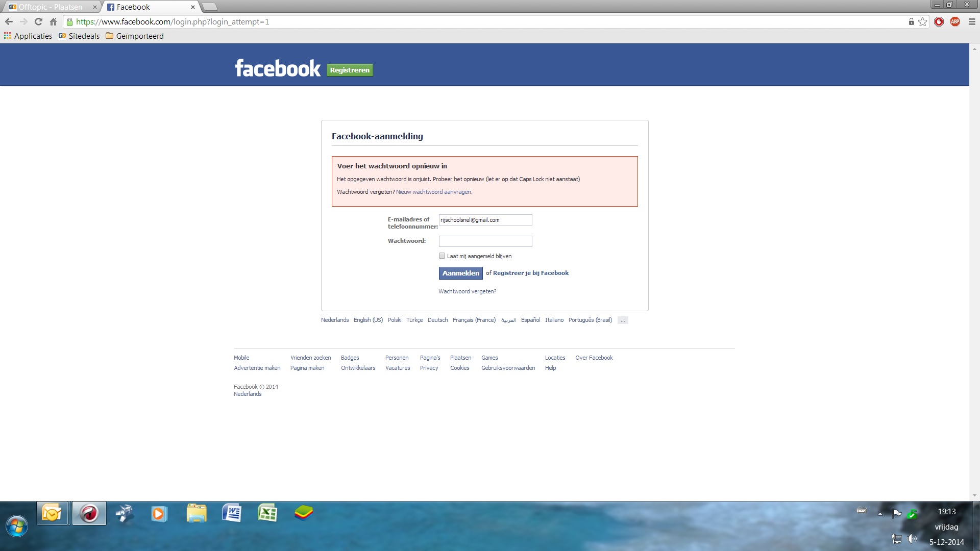Viewport: 980px width, 551px height.
Task: Click the network tray icon
Action: pos(897,539)
